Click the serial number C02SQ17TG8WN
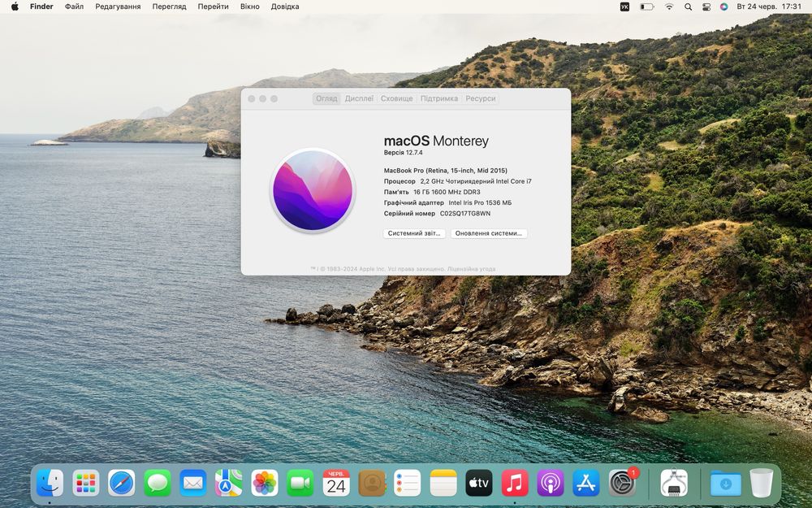Image resolution: width=812 pixels, height=508 pixels. [x=465, y=214]
